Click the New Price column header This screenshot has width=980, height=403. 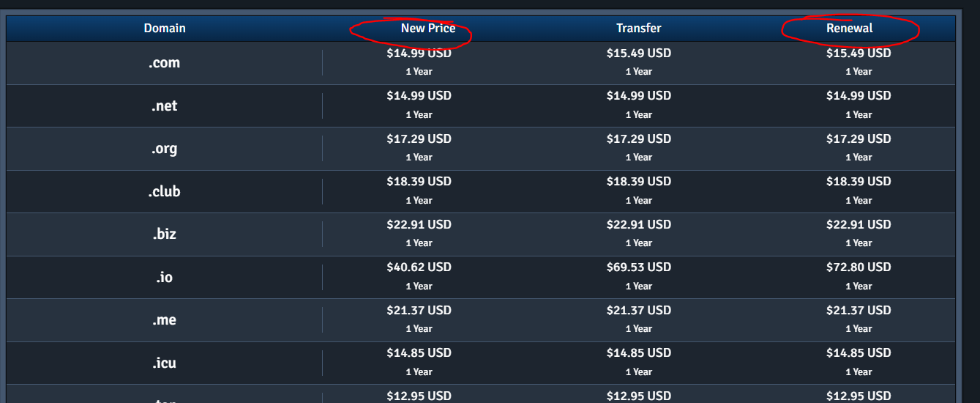(x=428, y=29)
